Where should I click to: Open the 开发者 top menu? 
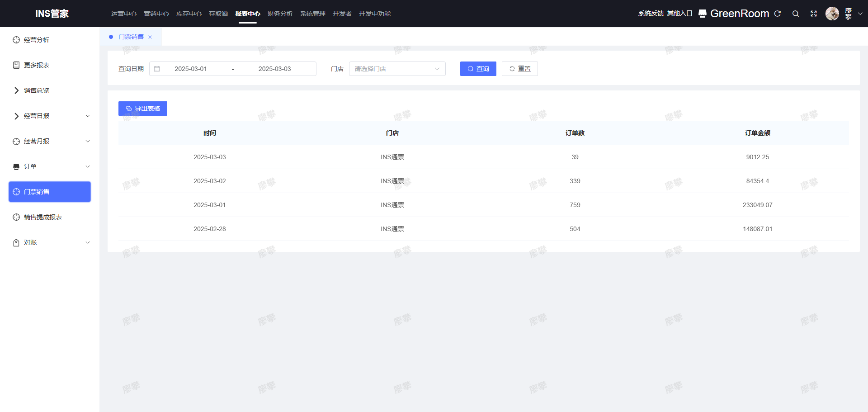click(x=342, y=14)
